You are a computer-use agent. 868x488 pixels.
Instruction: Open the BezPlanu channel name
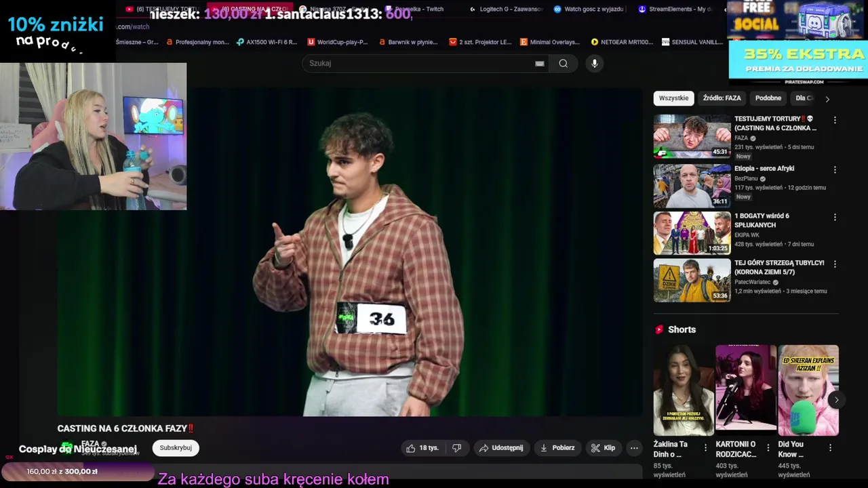pos(746,179)
